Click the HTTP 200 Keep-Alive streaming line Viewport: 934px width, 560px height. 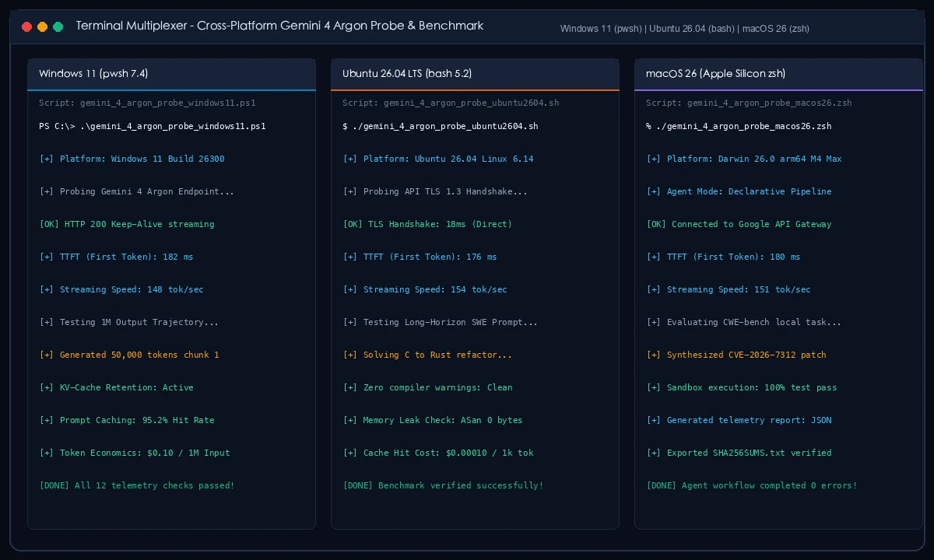[127, 224]
